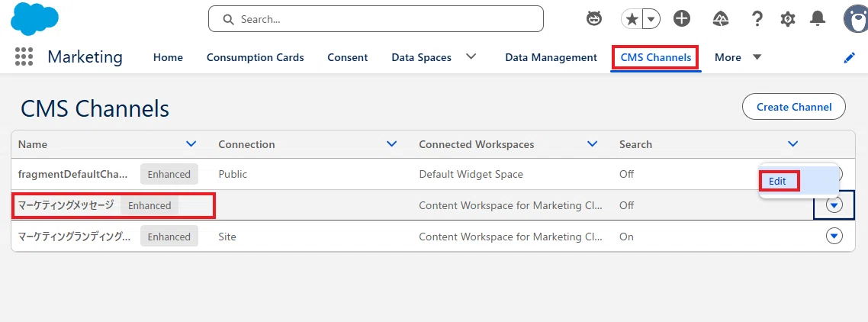
Task: Click Search Off for fragmentDefaultCha...
Action: point(626,174)
